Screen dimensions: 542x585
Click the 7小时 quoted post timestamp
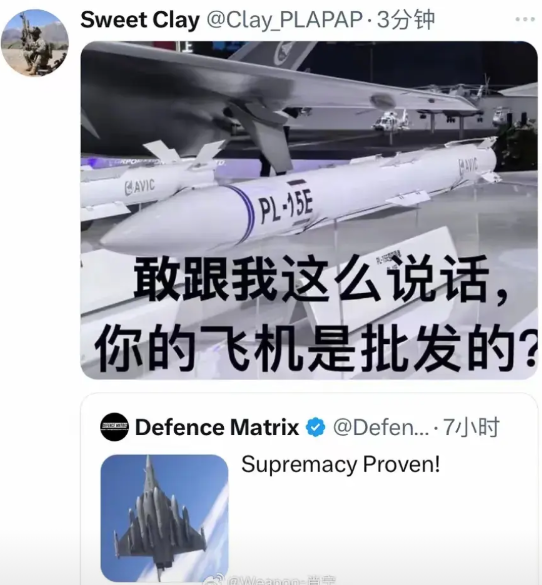471,427
